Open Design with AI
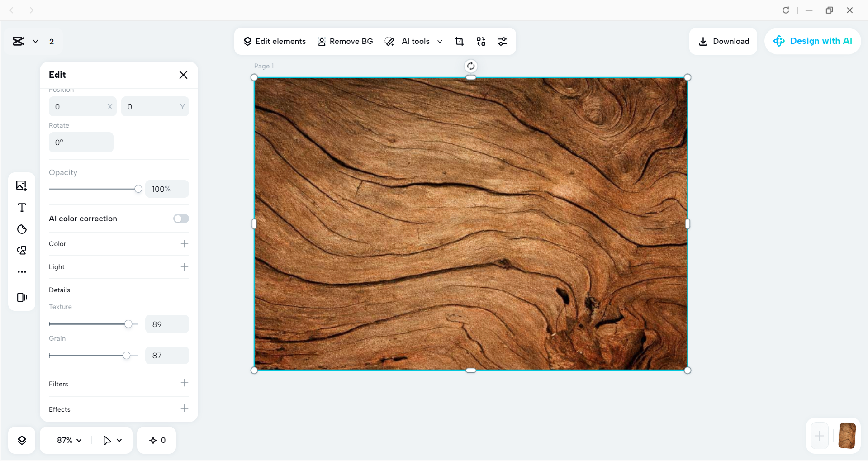Image resolution: width=868 pixels, height=461 pixels. (x=812, y=41)
